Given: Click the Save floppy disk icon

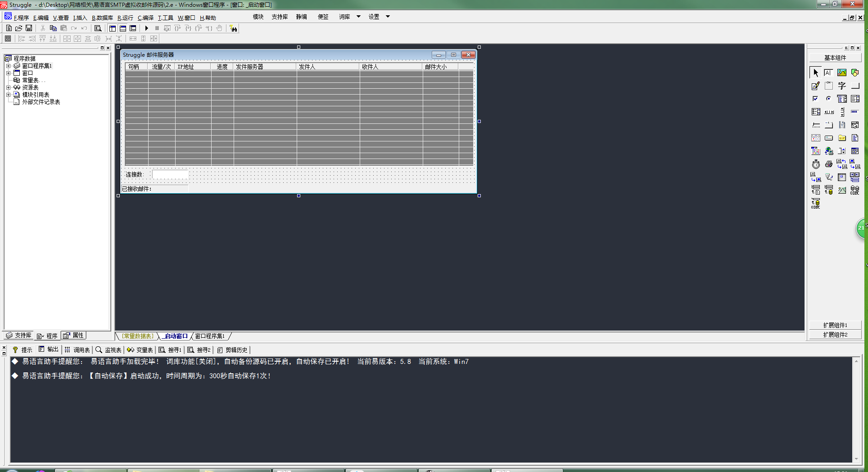Looking at the screenshot, I should coord(29,28).
